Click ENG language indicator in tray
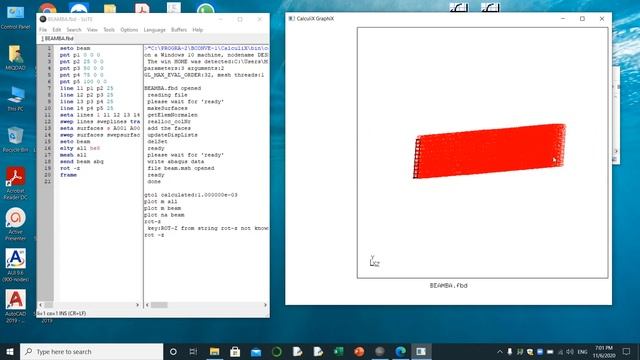This screenshot has width=640, height=360. pyautogui.click(x=582, y=351)
